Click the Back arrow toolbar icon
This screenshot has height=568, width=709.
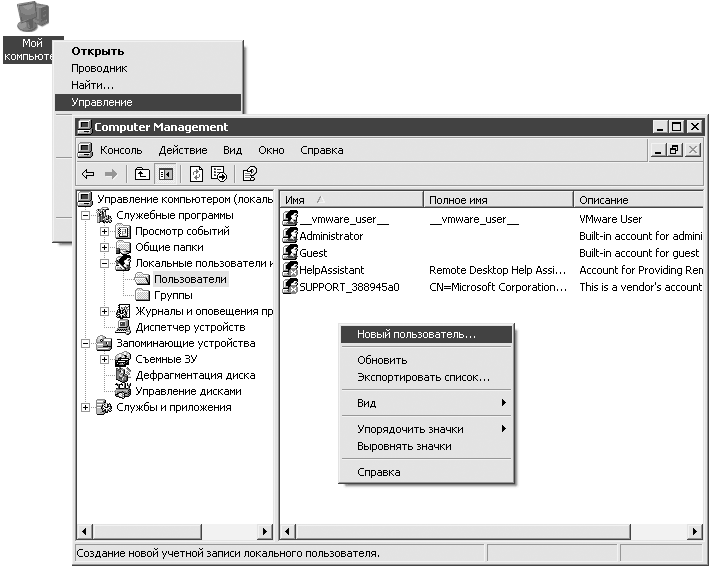88,174
